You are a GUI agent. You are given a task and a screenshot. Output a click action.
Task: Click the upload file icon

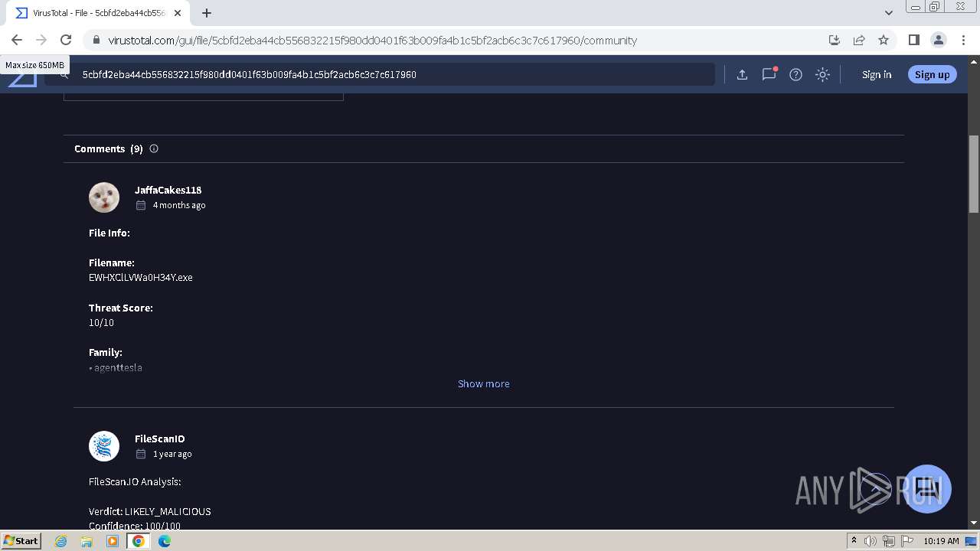coord(742,74)
